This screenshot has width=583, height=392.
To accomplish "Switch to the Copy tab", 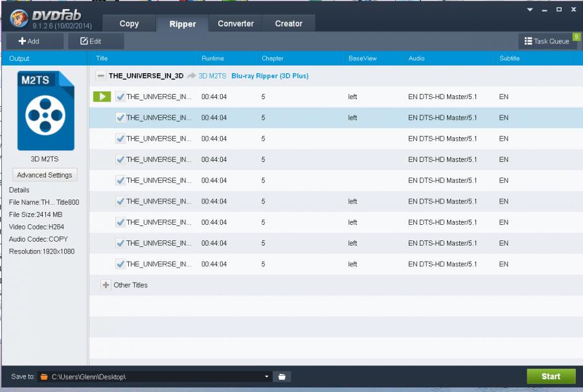I will pyautogui.click(x=129, y=23).
